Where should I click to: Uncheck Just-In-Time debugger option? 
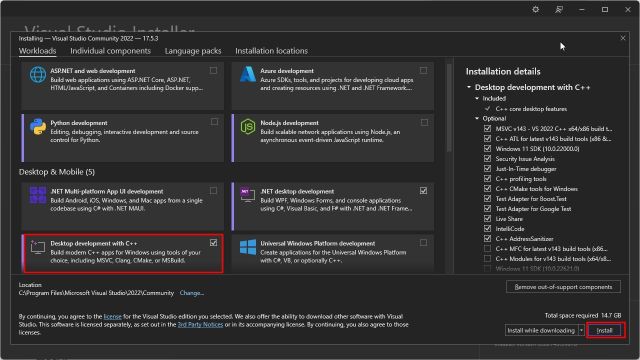click(487, 169)
